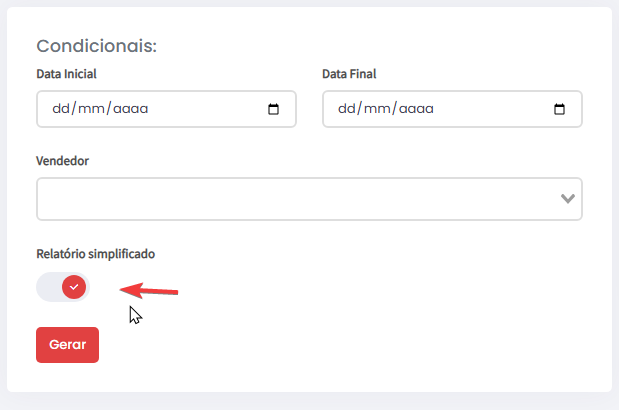Click the Gerar button
This screenshot has height=410, width=619.
[68, 344]
